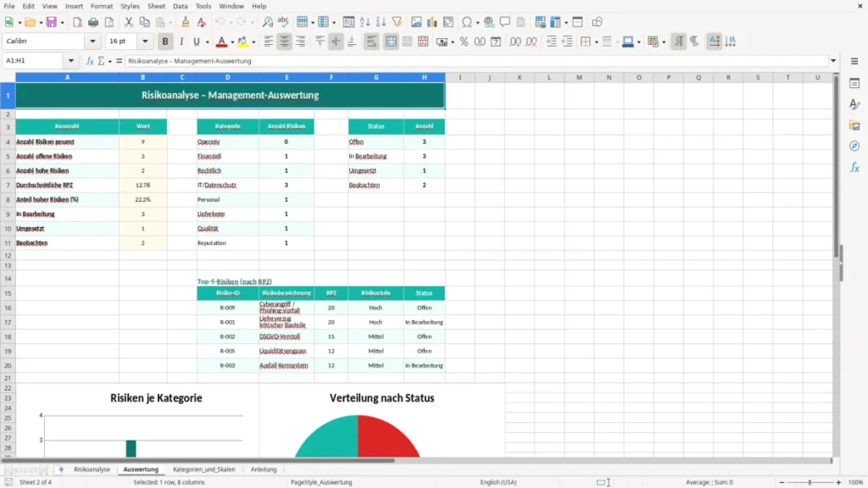The image size is (868, 488).
Task: Cut selection with the scissors icon
Action: 129,22
